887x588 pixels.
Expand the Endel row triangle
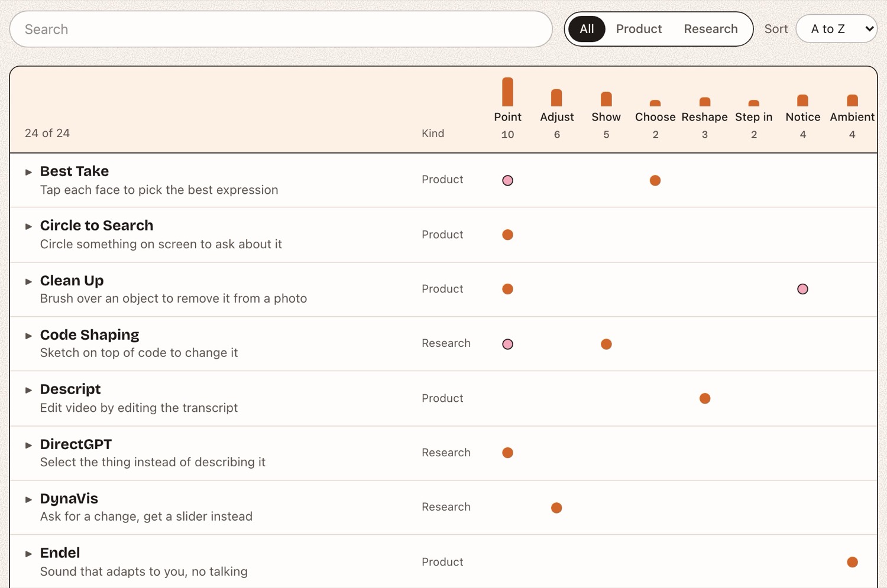coord(28,554)
